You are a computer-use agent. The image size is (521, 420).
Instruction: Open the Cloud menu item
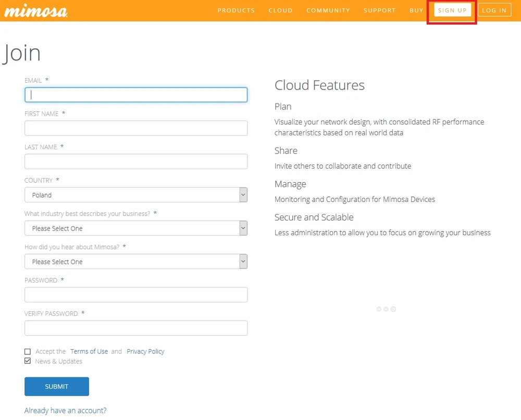pos(280,10)
